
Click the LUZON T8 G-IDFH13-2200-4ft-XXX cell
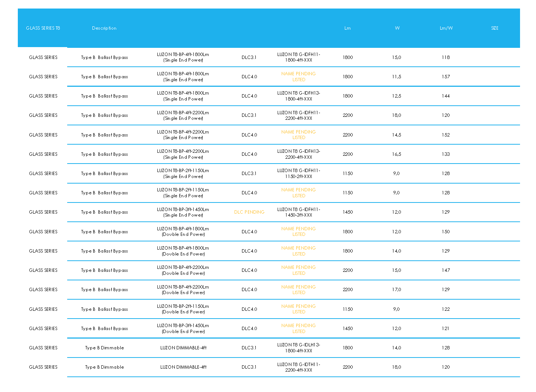click(298, 154)
